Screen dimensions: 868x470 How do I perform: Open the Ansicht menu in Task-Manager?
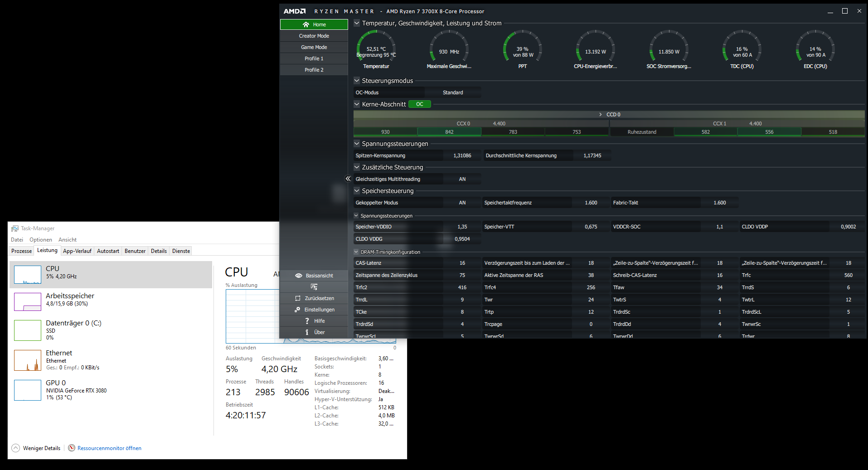coord(68,240)
